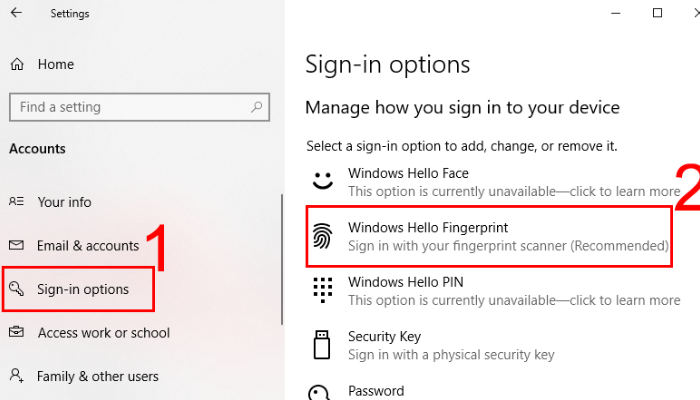
Task: Click the Your info person icon
Action: point(17,202)
